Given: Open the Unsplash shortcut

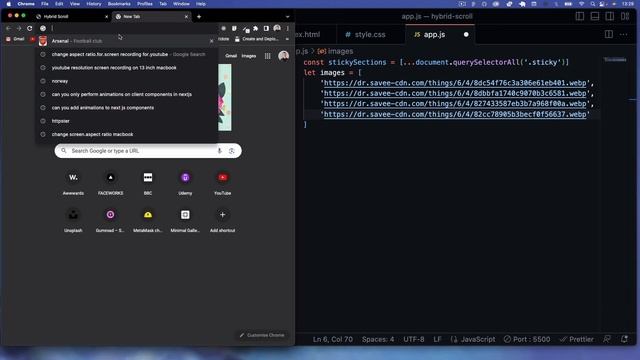Looking at the screenshot, I should pyautogui.click(x=73, y=220).
